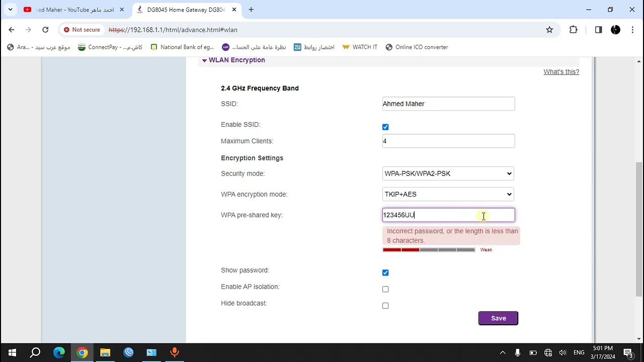This screenshot has width=644, height=362.
Task: Switch to the Ahmed Maher YouTube tab
Action: (74, 10)
